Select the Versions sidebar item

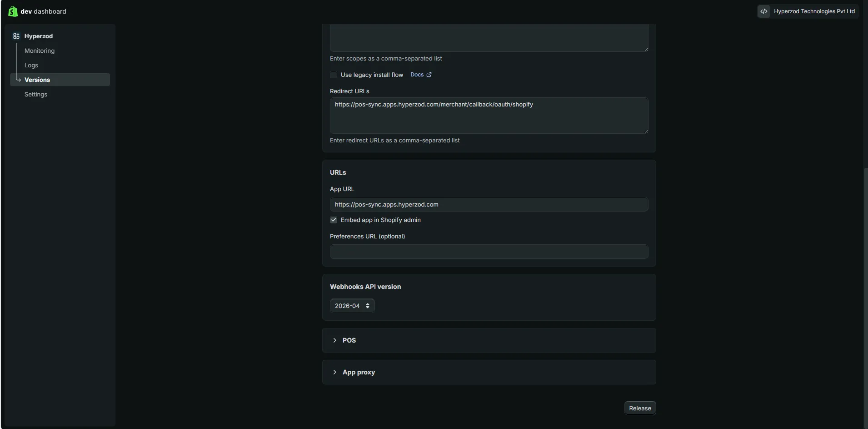pos(60,80)
